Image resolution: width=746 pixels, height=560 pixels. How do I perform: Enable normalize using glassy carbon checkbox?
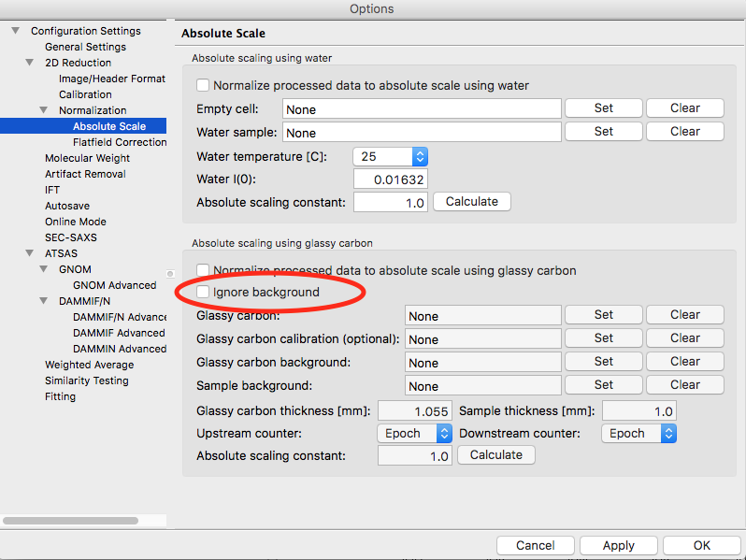(x=203, y=270)
